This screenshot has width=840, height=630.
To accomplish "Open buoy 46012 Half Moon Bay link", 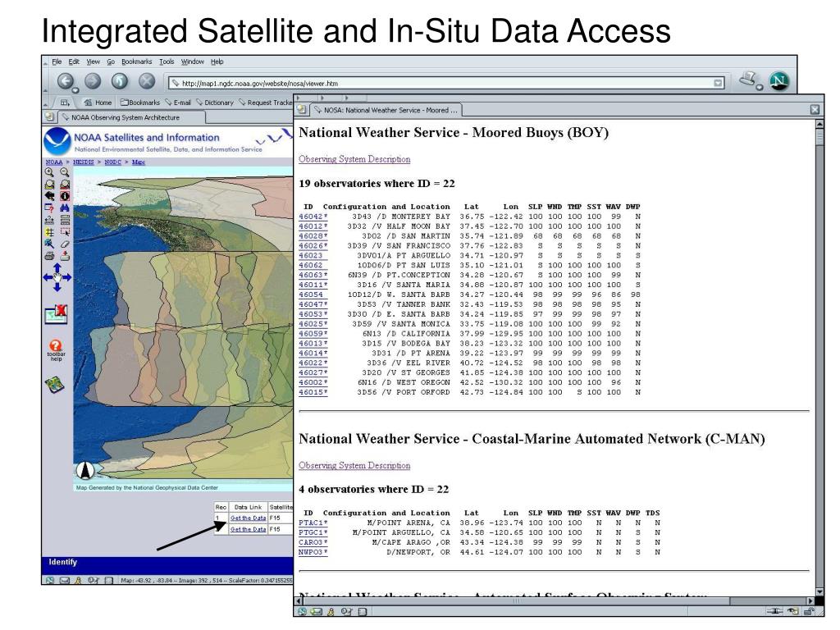I will (313, 226).
